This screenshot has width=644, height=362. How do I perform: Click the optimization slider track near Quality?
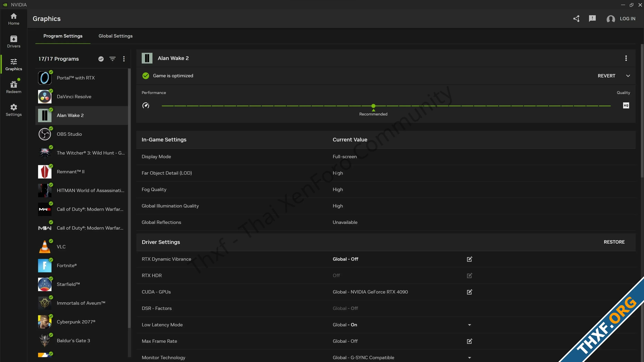(604, 106)
